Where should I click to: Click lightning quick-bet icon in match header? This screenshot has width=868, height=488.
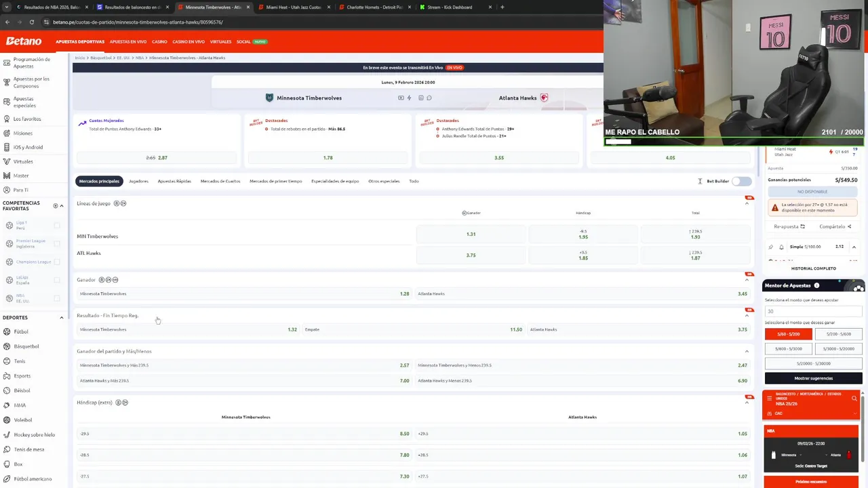(409, 98)
